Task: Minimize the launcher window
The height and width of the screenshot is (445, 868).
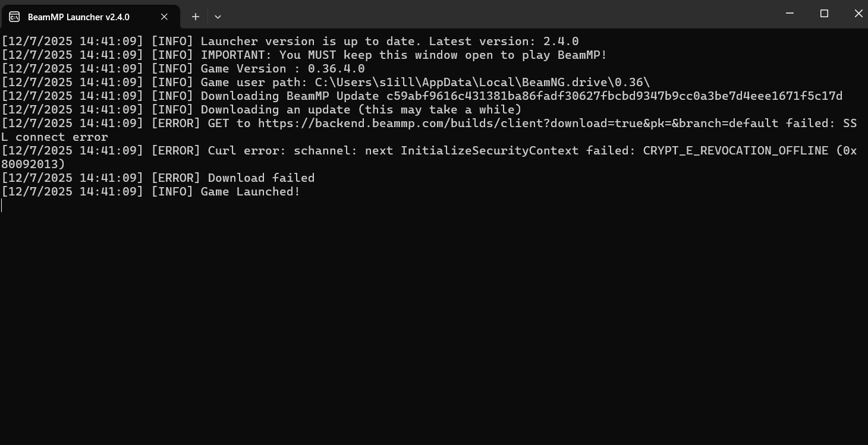Action: [790, 13]
